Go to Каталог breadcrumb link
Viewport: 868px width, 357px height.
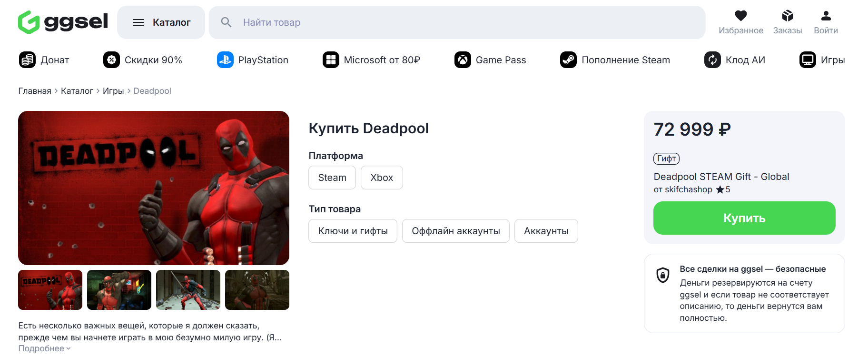pos(77,91)
